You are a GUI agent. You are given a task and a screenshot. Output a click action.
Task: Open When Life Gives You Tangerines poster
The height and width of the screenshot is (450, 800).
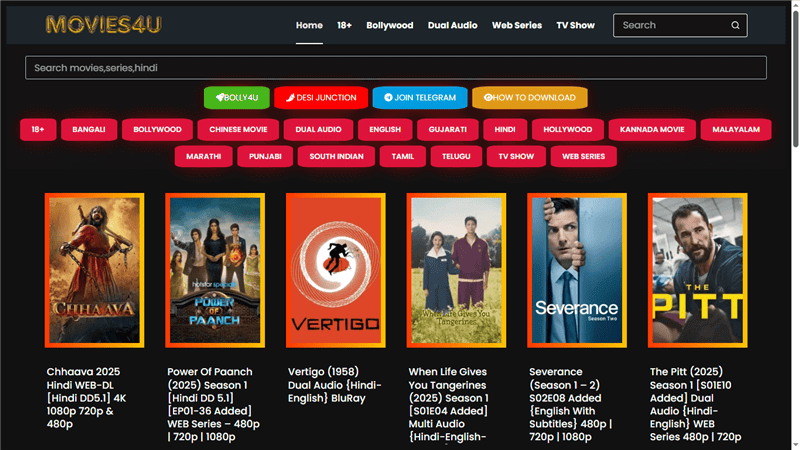click(456, 270)
